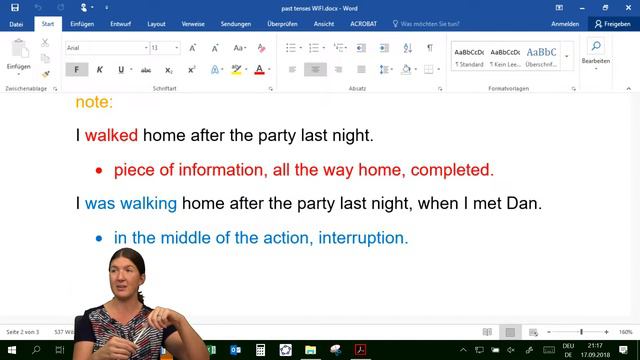Switch to the Entwurf tab
640x360 pixels.
[x=120, y=24]
